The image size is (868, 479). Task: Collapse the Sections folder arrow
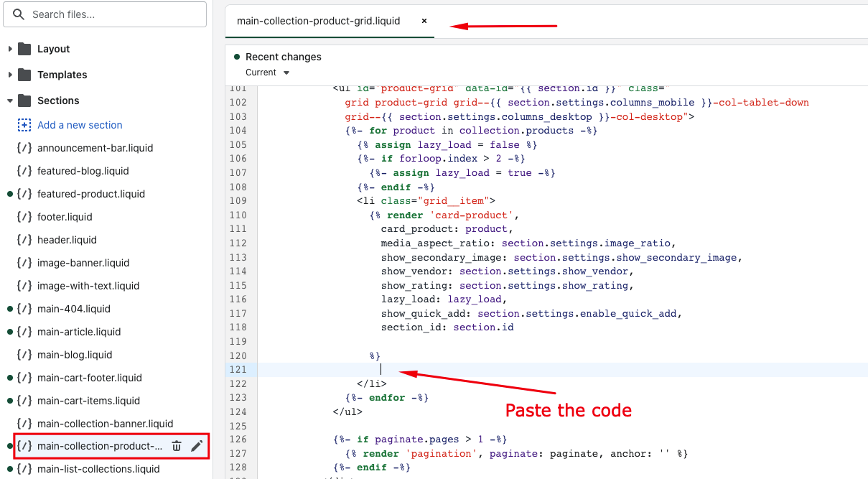(x=10, y=101)
